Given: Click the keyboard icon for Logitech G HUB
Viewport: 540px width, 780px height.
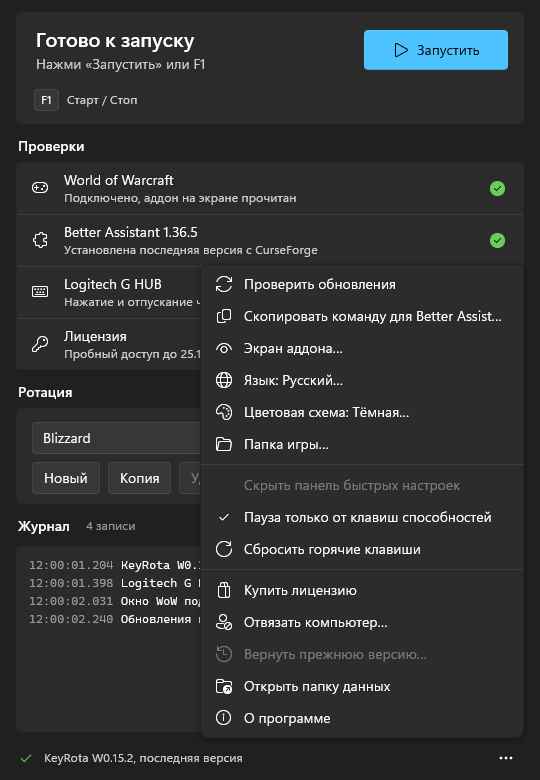Looking at the screenshot, I should (40, 292).
